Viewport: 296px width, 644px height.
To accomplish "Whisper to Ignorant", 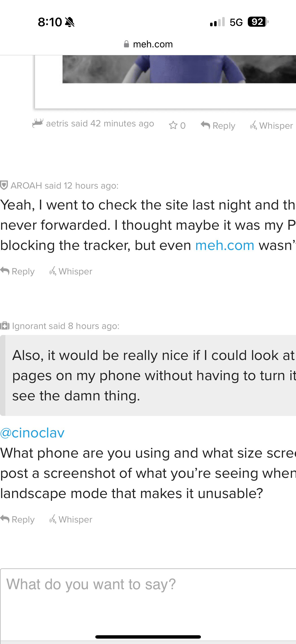I will click(71, 520).
